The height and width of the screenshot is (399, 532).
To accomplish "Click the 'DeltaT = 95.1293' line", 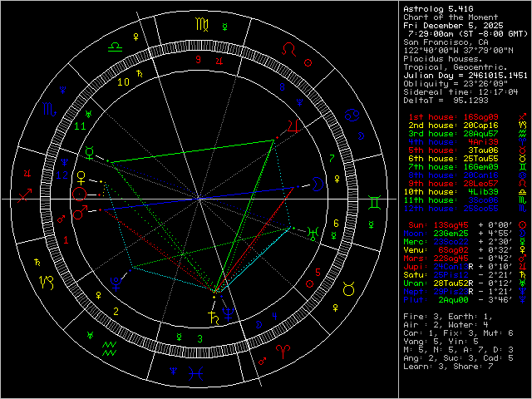I will [x=446, y=101].
